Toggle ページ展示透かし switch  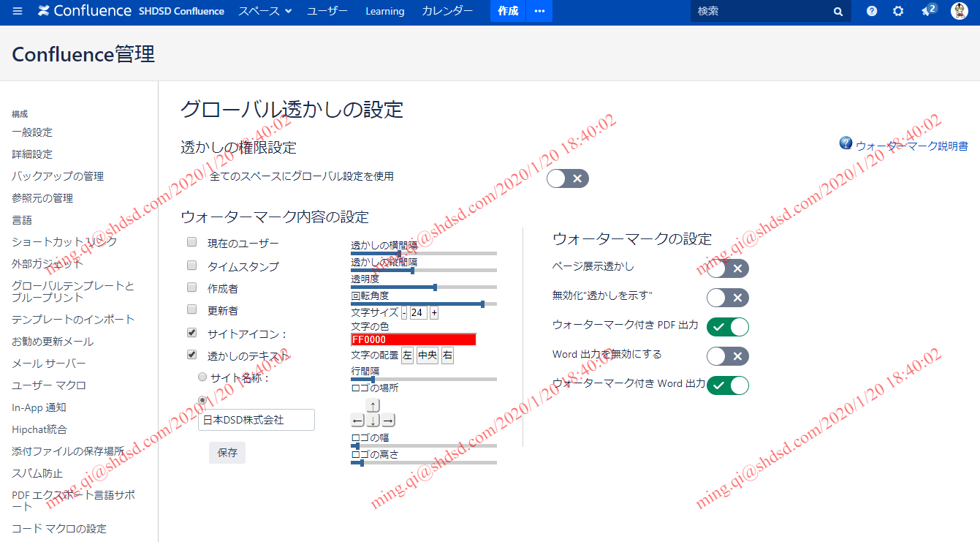[x=728, y=268]
